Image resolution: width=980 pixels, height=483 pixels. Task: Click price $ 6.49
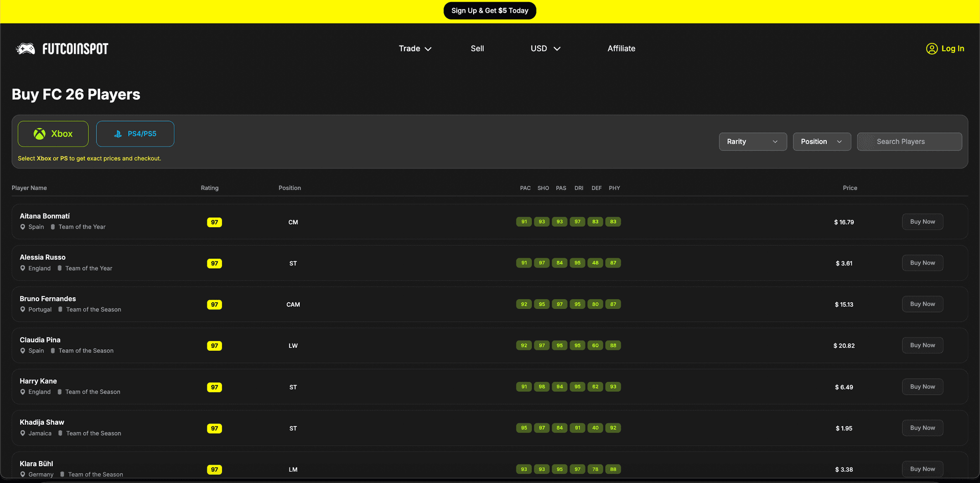click(844, 387)
